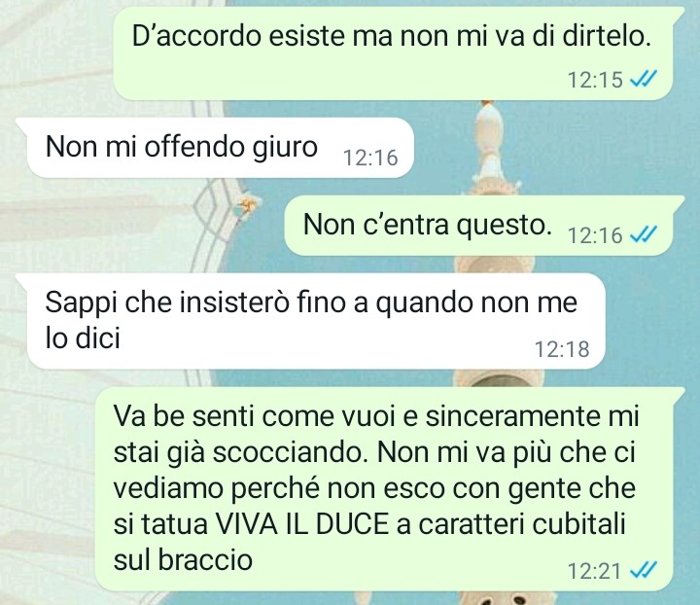Click the words "lo dici" in the received message
Image resolution: width=700 pixels, height=605 pixels.
[83, 338]
